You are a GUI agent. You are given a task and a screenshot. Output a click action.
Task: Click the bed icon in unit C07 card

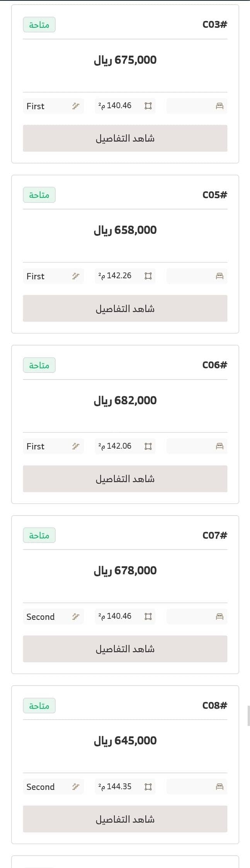click(219, 616)
